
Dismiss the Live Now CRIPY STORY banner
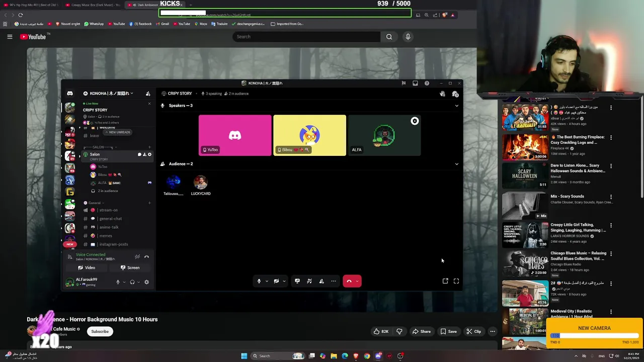149,104
